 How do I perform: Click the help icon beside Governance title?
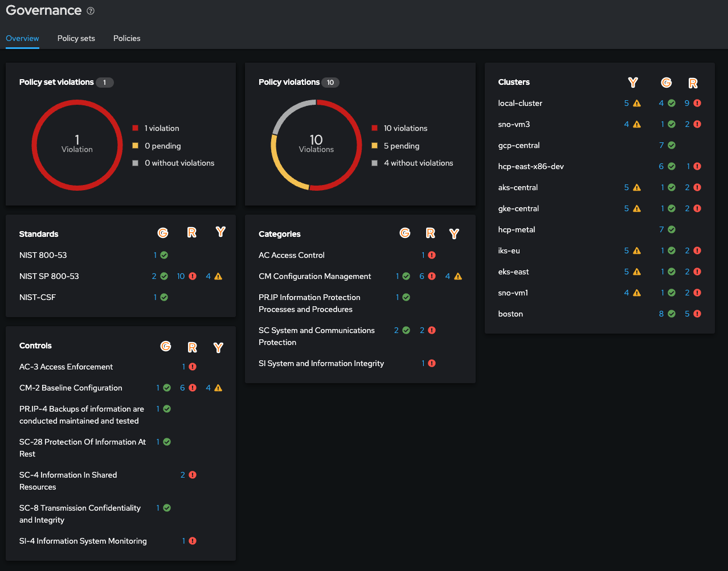tap(91, 11)
